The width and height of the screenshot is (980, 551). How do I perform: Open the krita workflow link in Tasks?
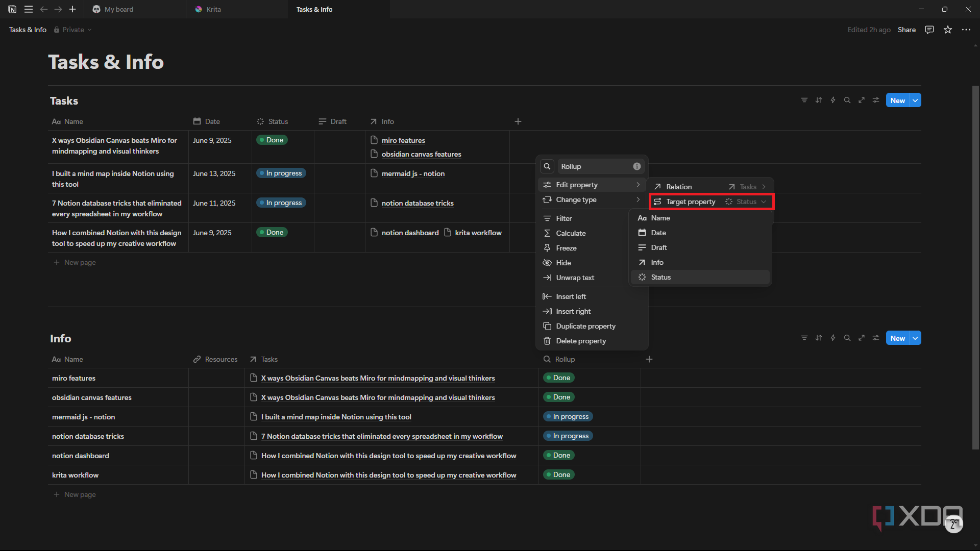pos(478,233)
